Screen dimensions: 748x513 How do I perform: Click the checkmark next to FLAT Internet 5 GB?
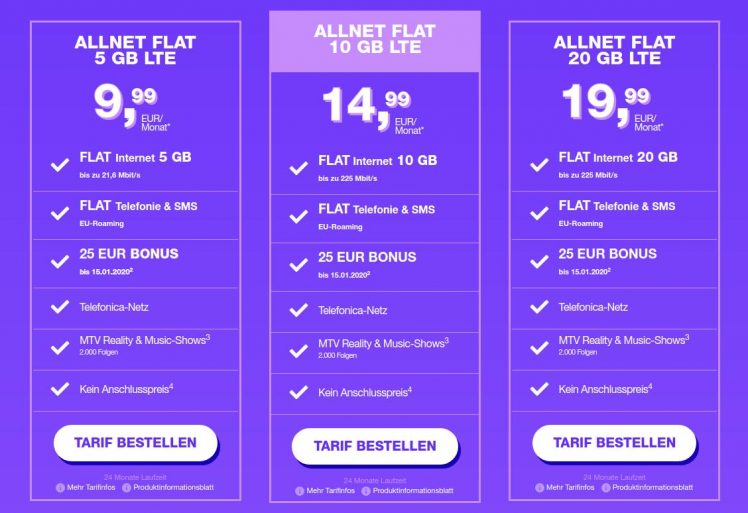tap(58, 164)
